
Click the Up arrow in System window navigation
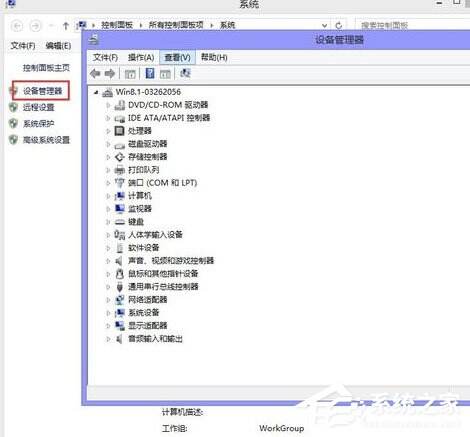point(66,25)
